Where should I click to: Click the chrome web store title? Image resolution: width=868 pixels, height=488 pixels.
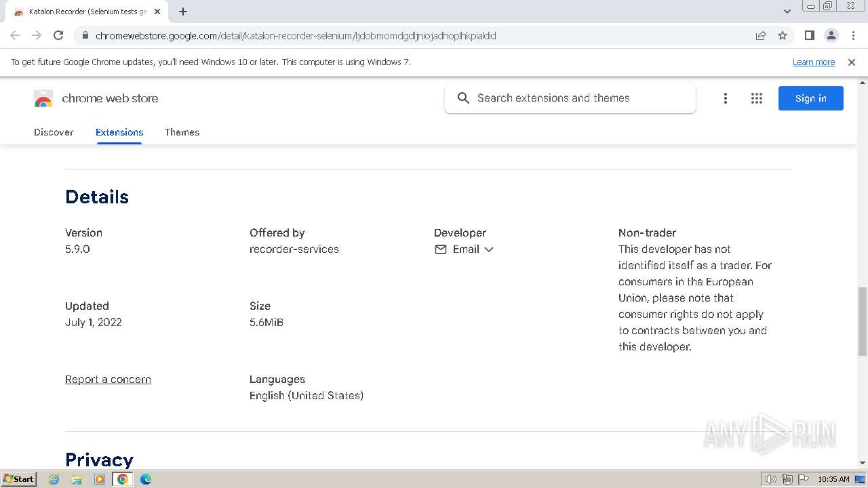(x=110, y=98)
